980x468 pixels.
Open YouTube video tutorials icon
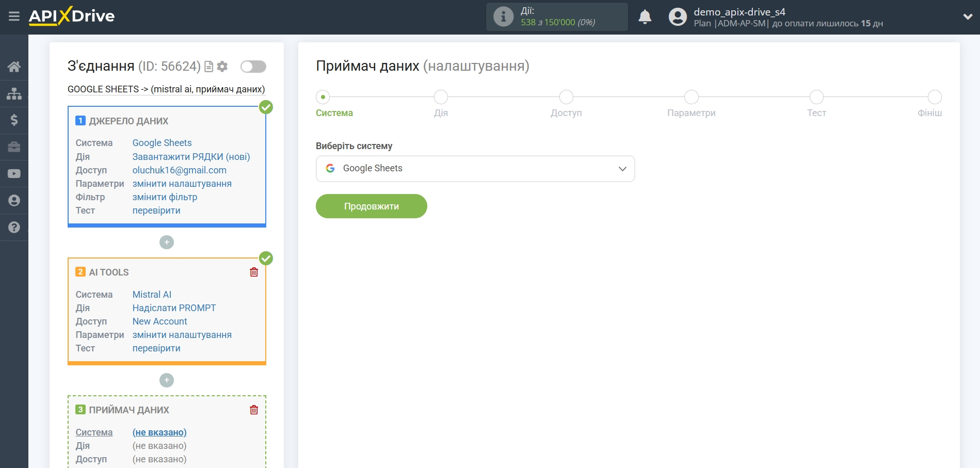14,174
